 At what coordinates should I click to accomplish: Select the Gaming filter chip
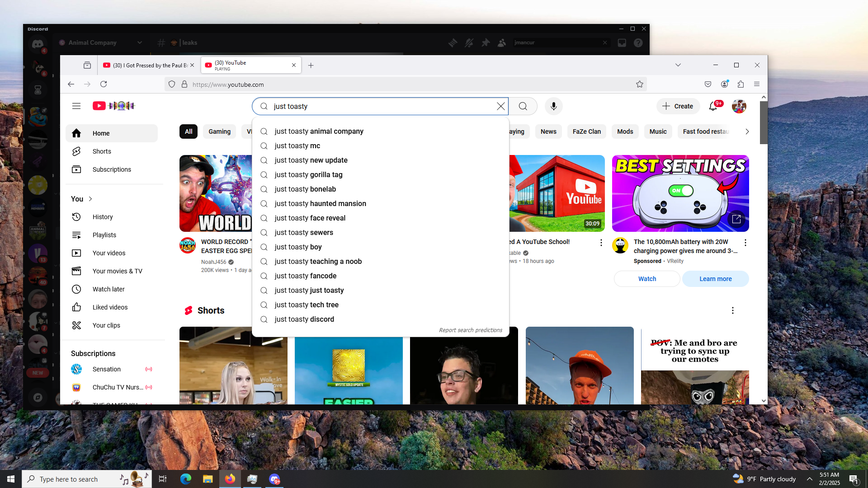point(219,131)
